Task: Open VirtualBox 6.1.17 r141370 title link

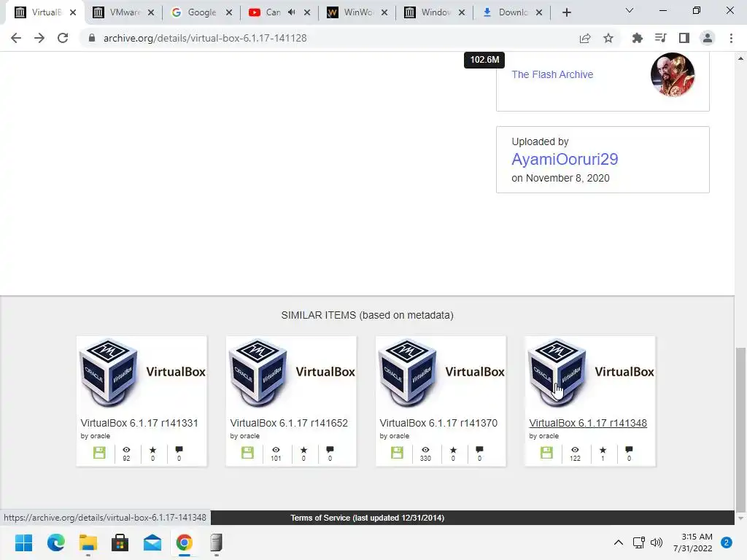Action: 438,423
